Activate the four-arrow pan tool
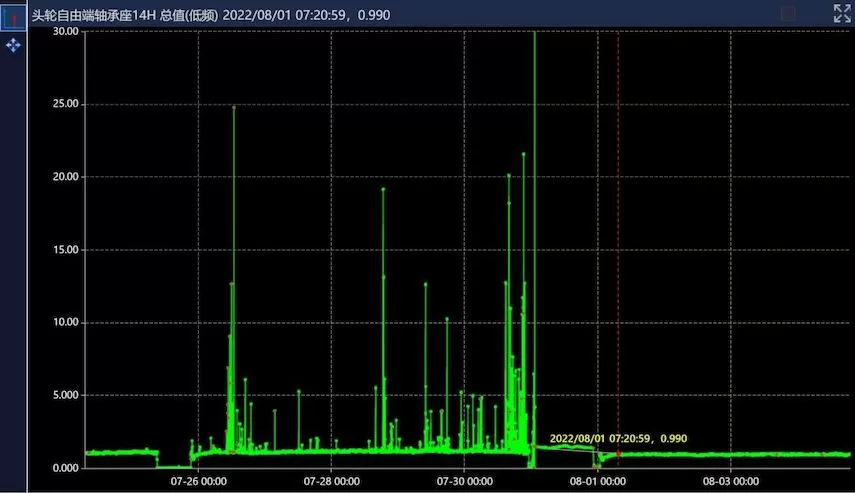 click(14, 45)
